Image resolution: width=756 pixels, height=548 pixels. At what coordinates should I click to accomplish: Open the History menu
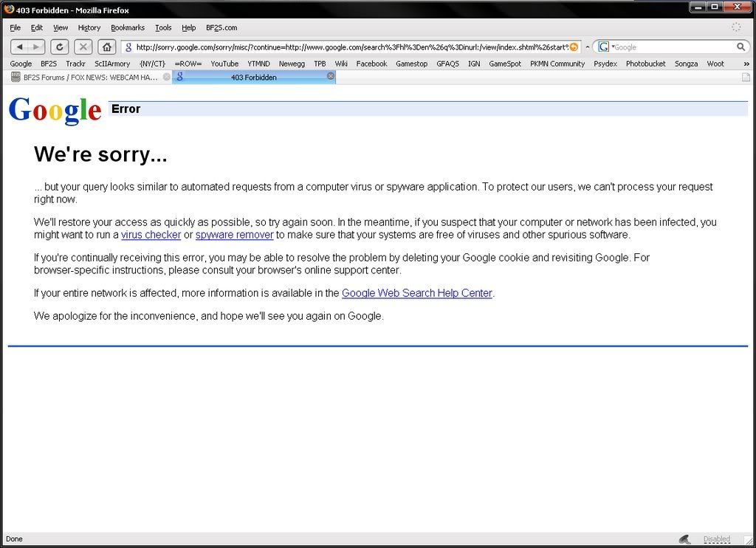[x=89, y=27]
